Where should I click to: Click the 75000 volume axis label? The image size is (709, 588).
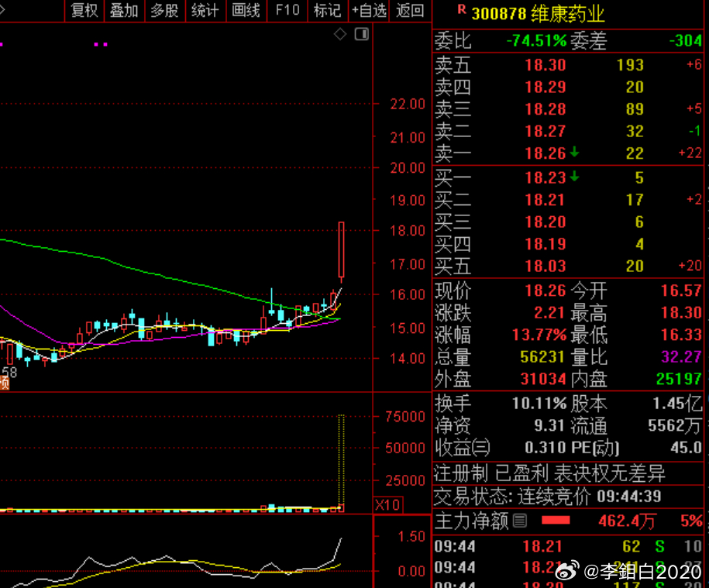click(x=405, y=417)
